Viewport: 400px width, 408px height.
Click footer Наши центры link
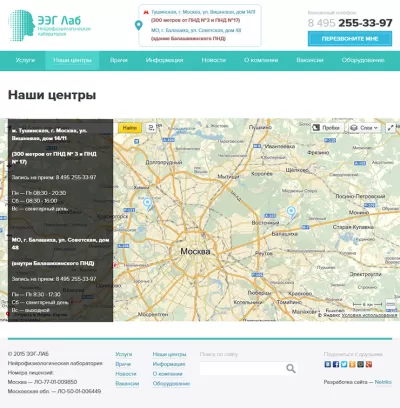pyautogui.click(x=169, y=354)
